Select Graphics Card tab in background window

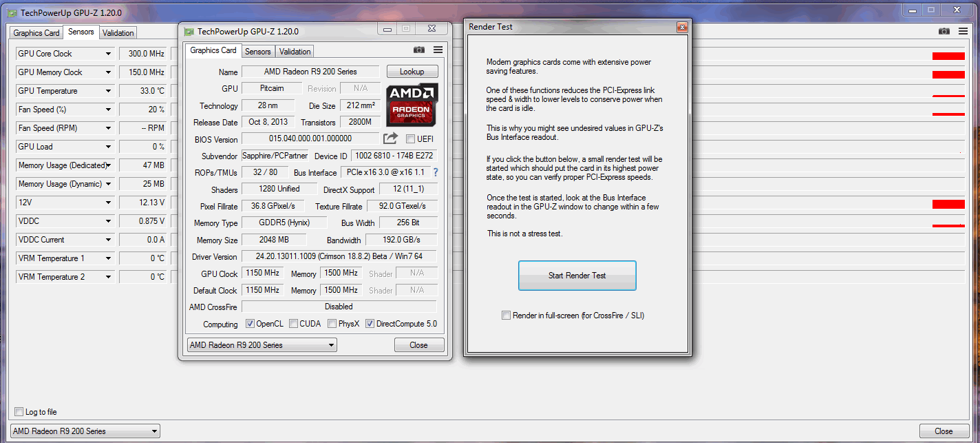pyautogui.click(x=36, y=33)
